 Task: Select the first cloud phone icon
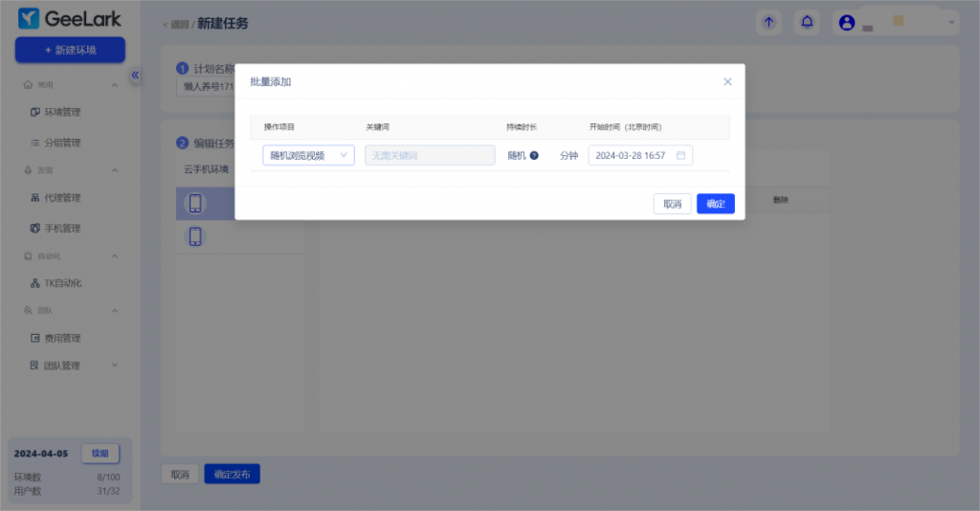click(195, 203)
